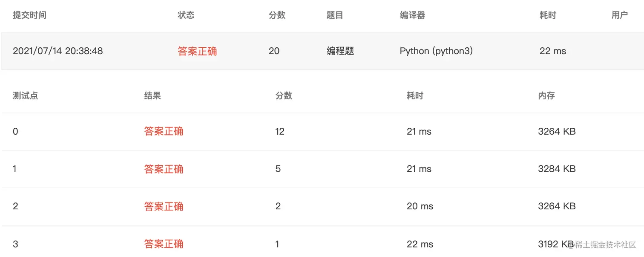Click the 状态 column header
Viewport: 644px width, 257px height.
tap(186, 15)
